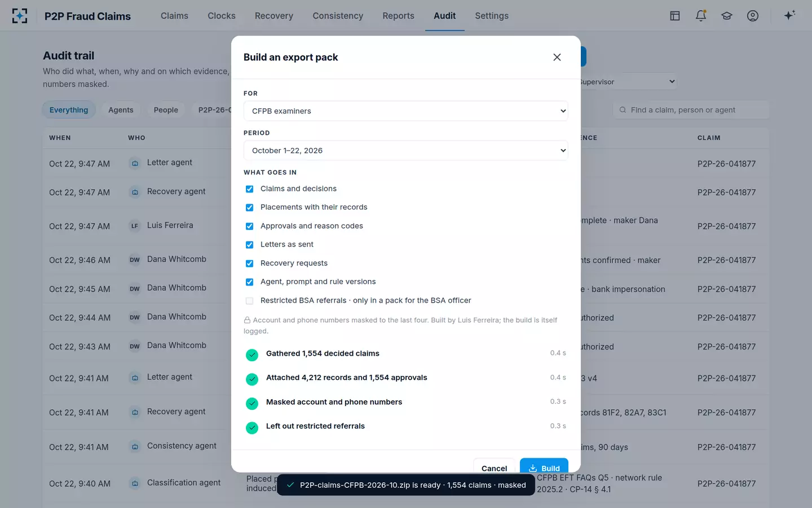Open the FOR dropdown showing CFPB examiners
The height and width of the screenshot is (508, 812).
(x=405, y=111)
